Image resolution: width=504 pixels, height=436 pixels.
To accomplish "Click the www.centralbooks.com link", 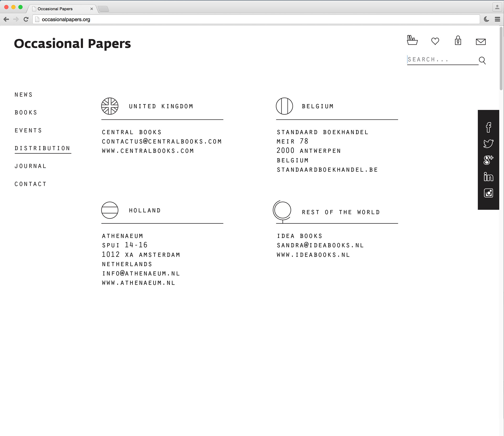I will click(148, 151).
